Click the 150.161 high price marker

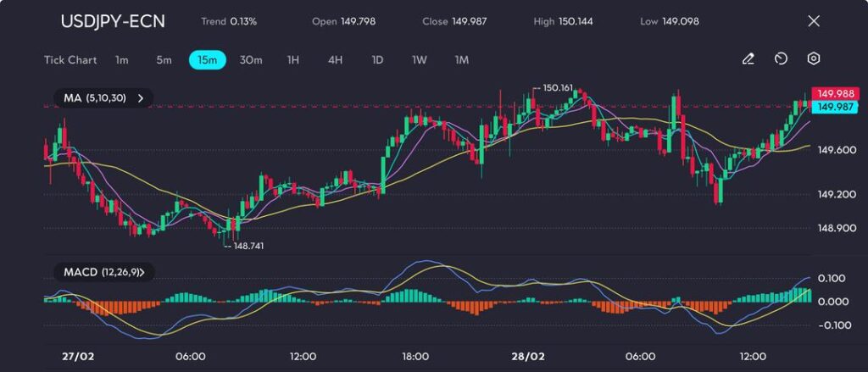coord(556,88)
